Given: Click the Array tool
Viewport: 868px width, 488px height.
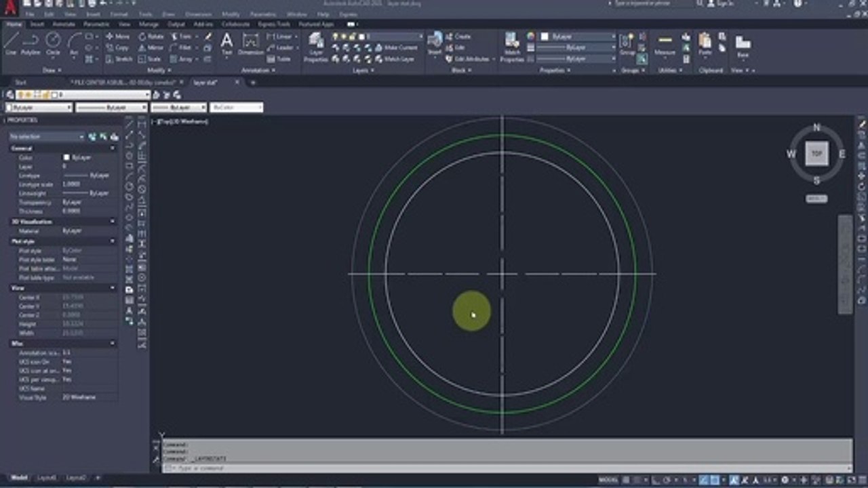Looking at the screenshot, I should point(181,59).
